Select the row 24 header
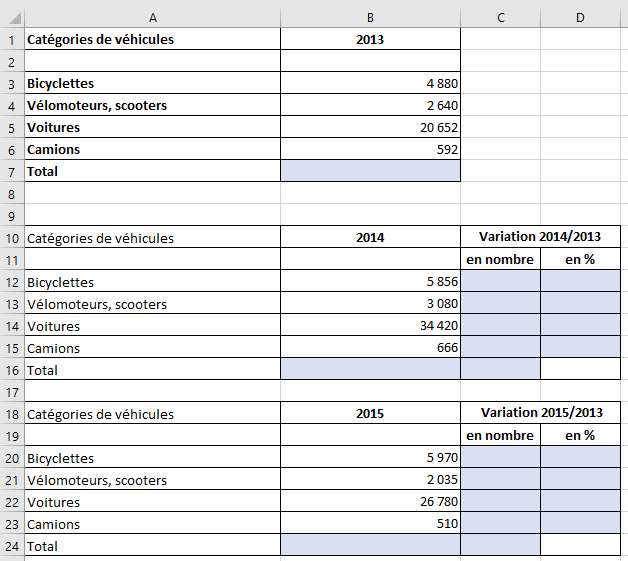The height and width of the screenshot is (561, 628). tap(11, 546)
